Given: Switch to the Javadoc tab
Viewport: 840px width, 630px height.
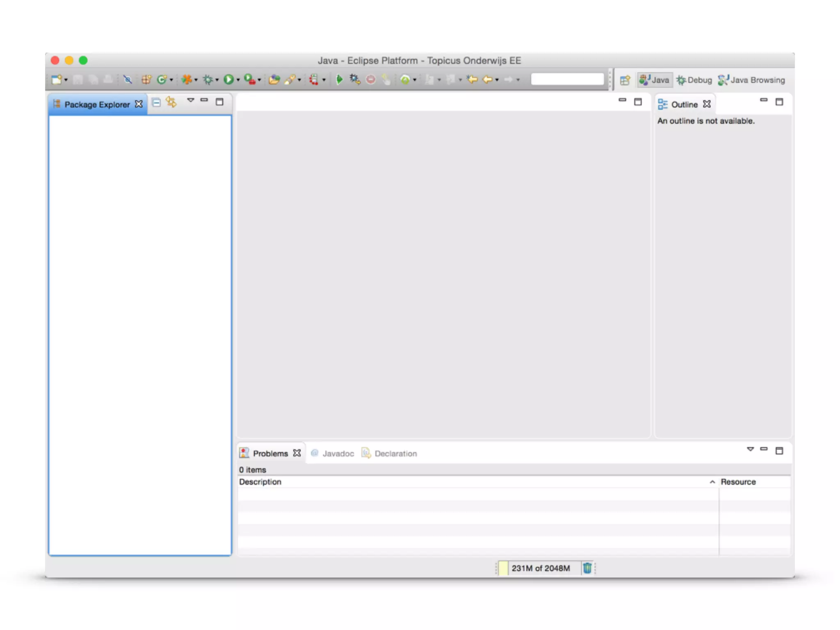Looking at the screenshot, I should point(338,454).
